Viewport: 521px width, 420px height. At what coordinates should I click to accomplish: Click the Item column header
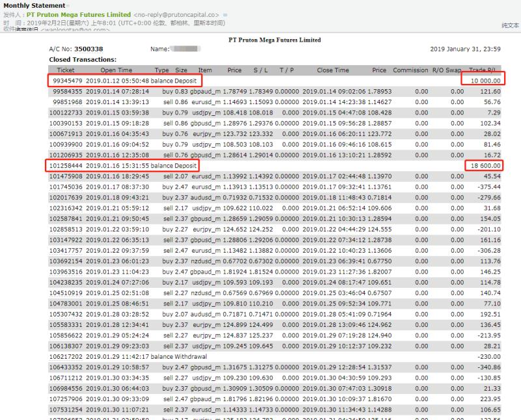(205, 70)
